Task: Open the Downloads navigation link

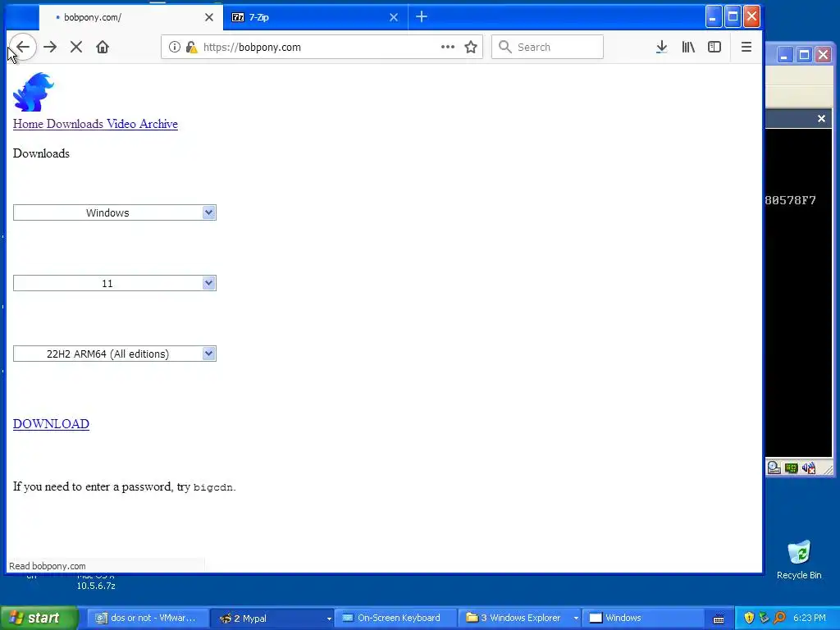Action: tap(75, 124)
